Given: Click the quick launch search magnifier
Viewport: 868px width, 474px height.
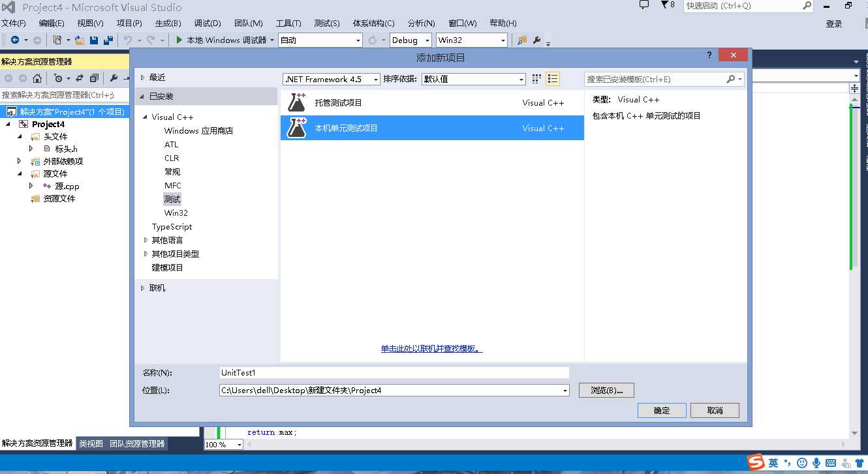Looking at the screenshot, I should pos(807,6).
